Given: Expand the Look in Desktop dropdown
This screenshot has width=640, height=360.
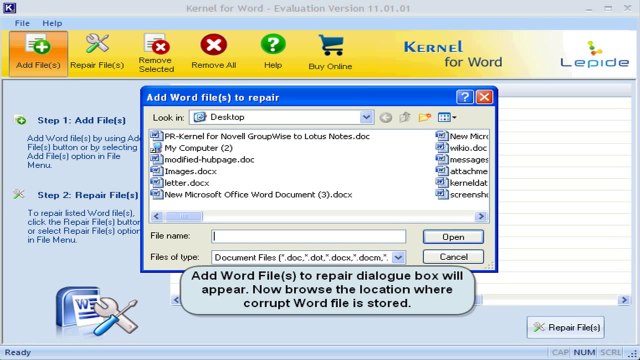Looking at the screenshot, I should [x=367, y=118].
